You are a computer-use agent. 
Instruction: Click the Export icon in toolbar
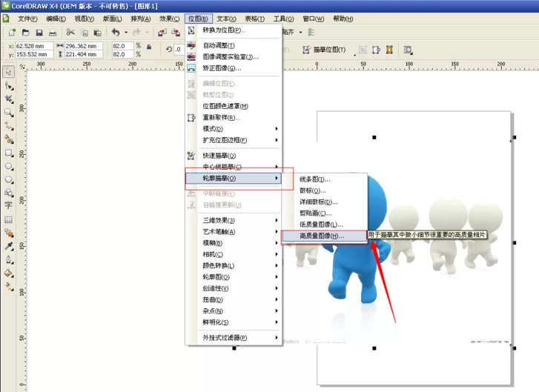click(176, 33)
